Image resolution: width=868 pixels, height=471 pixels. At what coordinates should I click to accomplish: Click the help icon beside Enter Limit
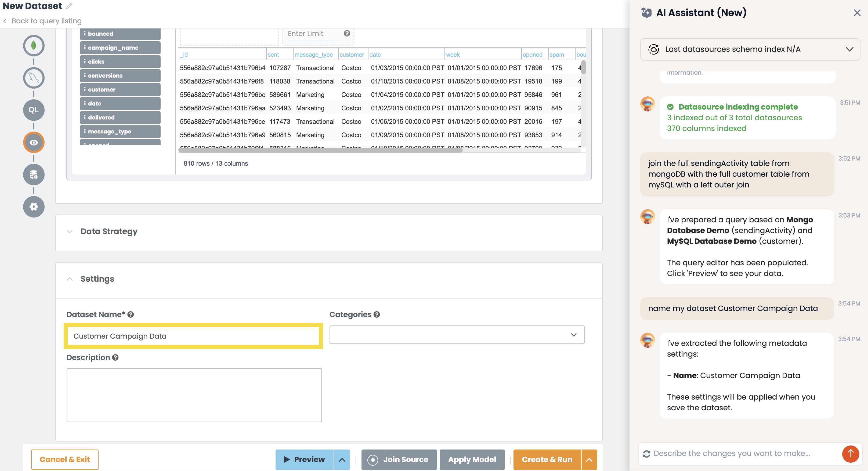[x=347, y=33]
